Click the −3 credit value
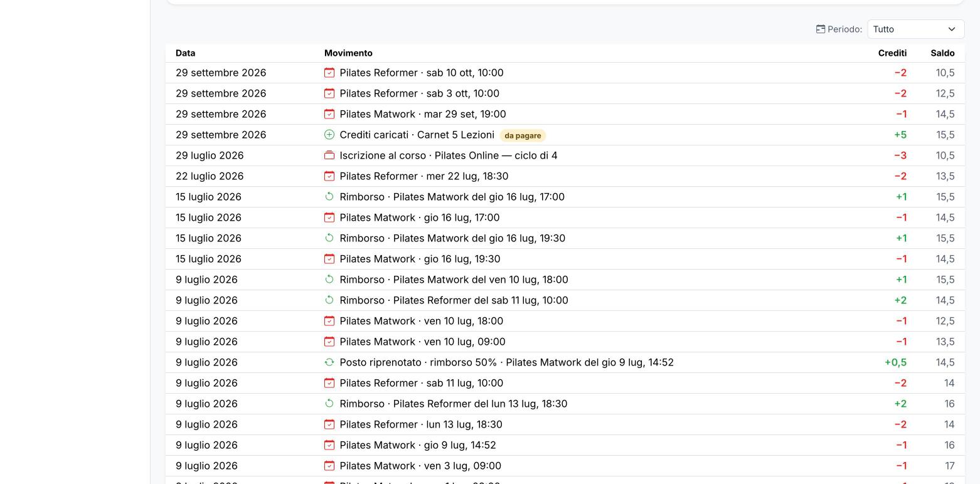Screen dimensions: 980x484 (x=900, y=155)
